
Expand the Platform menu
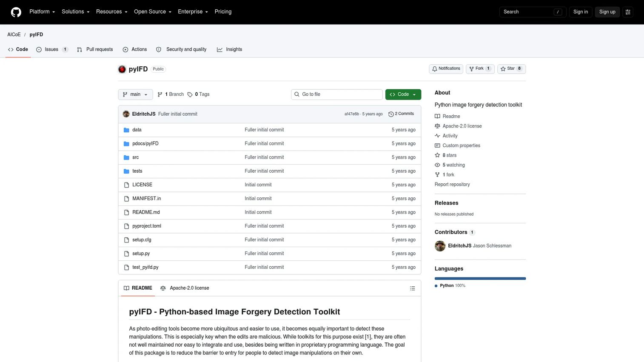point(42,12)
